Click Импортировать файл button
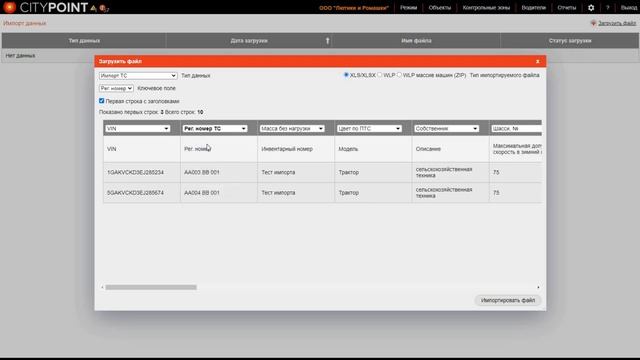This screenshot has height=360, width=640. point(508,300)
